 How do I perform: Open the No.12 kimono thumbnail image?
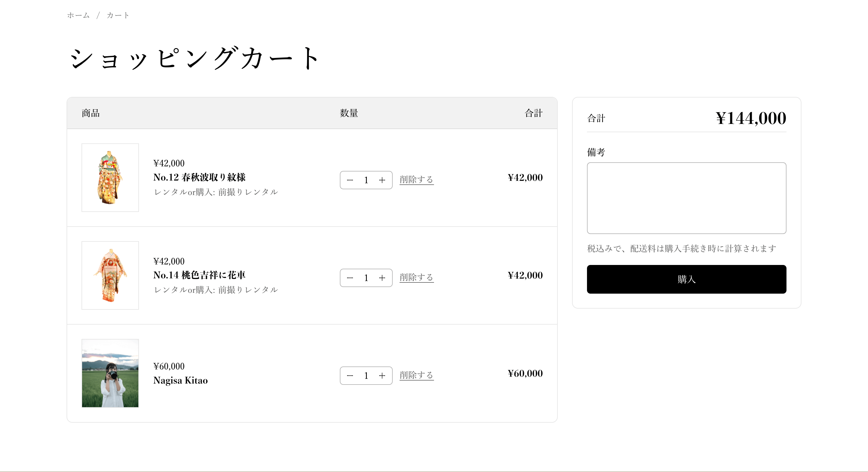tap(110, 178)
